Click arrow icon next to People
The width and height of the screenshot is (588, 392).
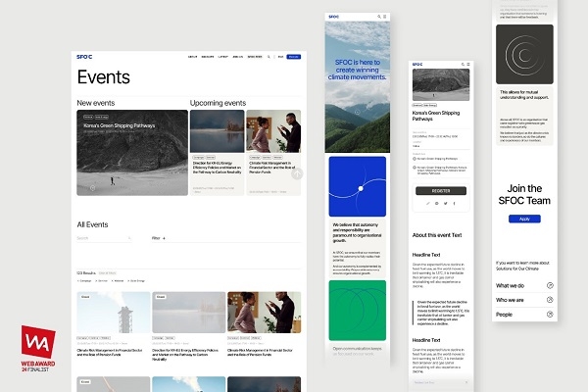550,315
